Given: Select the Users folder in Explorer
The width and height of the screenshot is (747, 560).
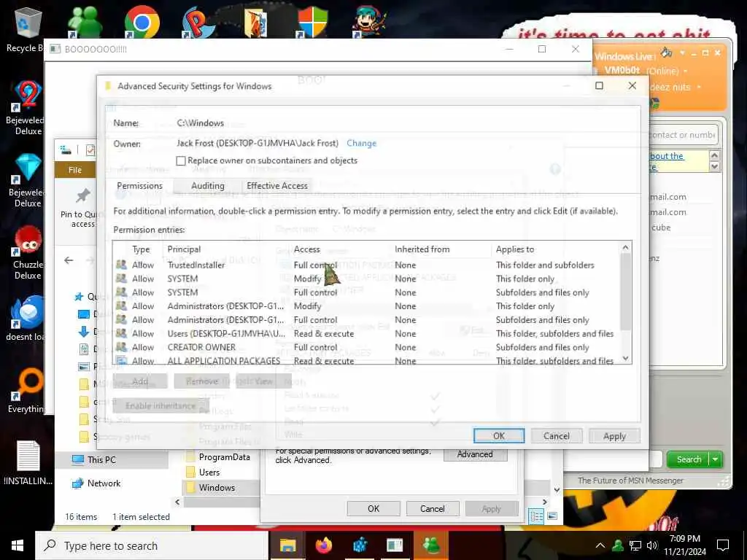Looking at the screenshot, I should click(x=209, y=472).
